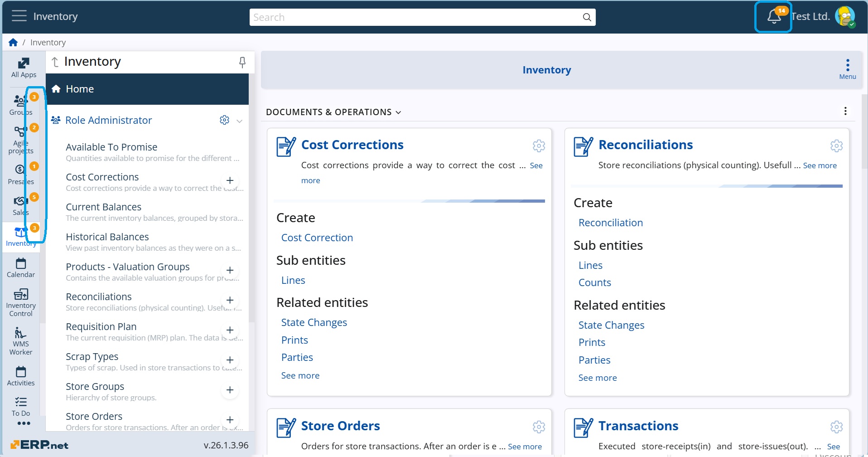Open Prints under Cost Corrections
Viewport: 868px width, 457px height.
pyautogui.click(x=294, y=340)
